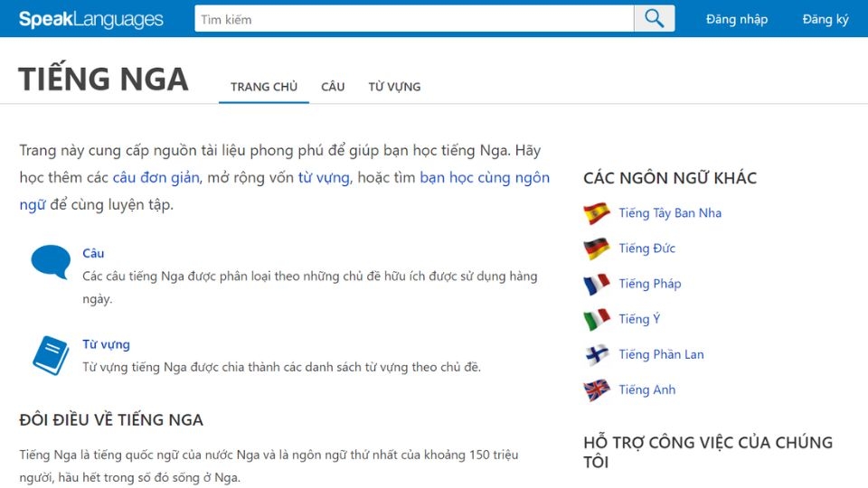Follow the 'bạn học cùng ngôn ngữ' link
Viewport: 868px width, 488px height.
coord(285,191)
